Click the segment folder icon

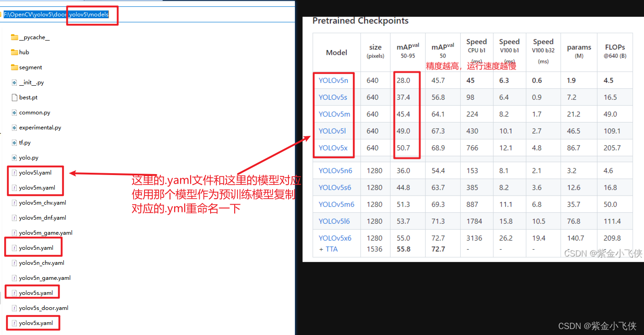click(x=14, y=67)
